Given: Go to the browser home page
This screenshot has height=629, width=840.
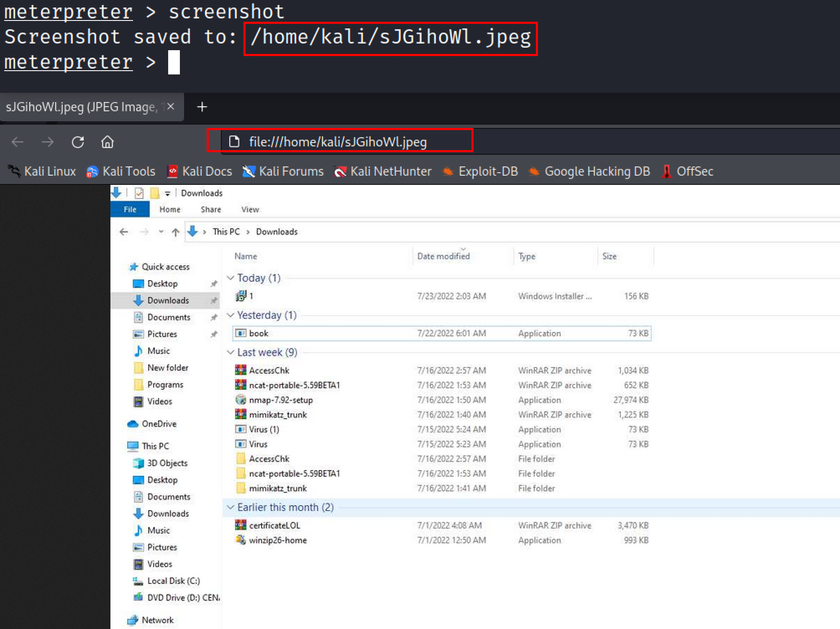Looking at the screenshot, I should [108, 142].
